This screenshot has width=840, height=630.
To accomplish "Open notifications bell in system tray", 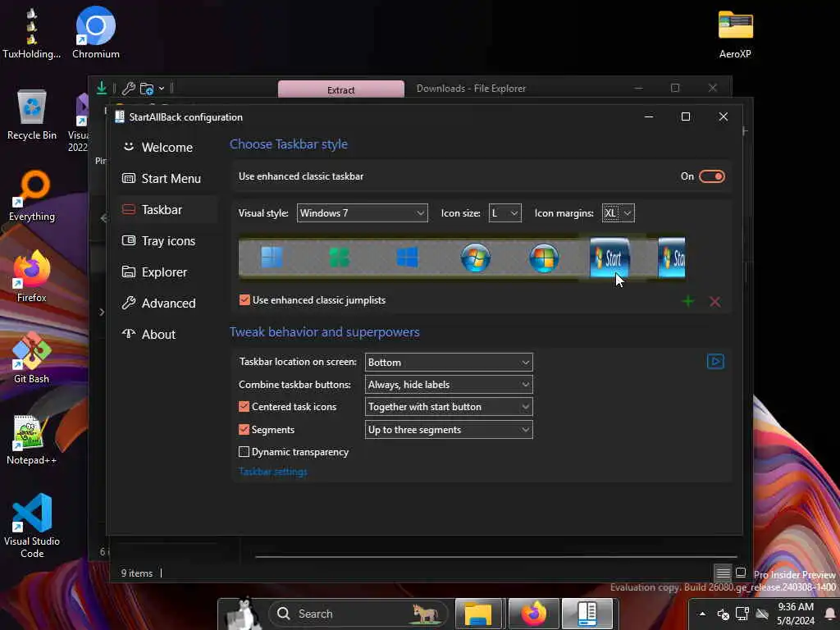I will (x=830, y=614).
